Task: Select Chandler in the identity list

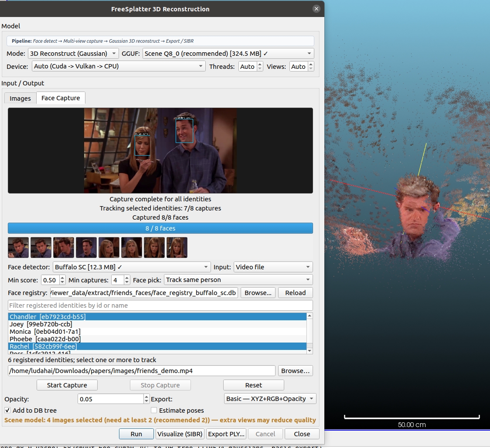Action: (x=157, y=316)
